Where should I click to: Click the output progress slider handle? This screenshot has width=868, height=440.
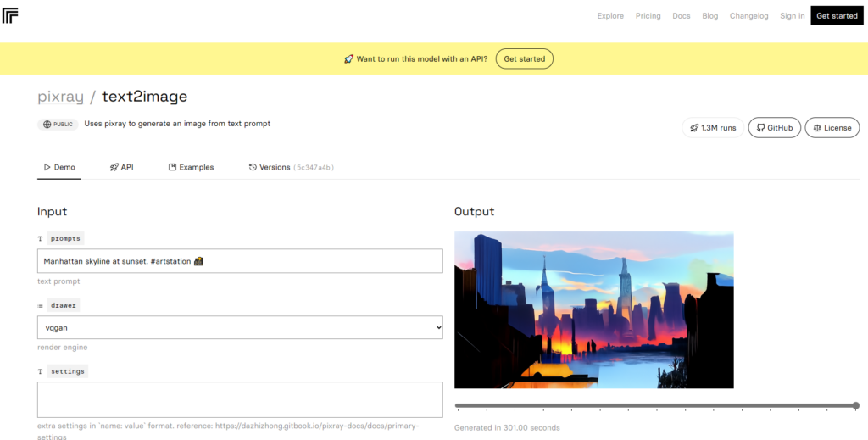(x=856, y=406)
